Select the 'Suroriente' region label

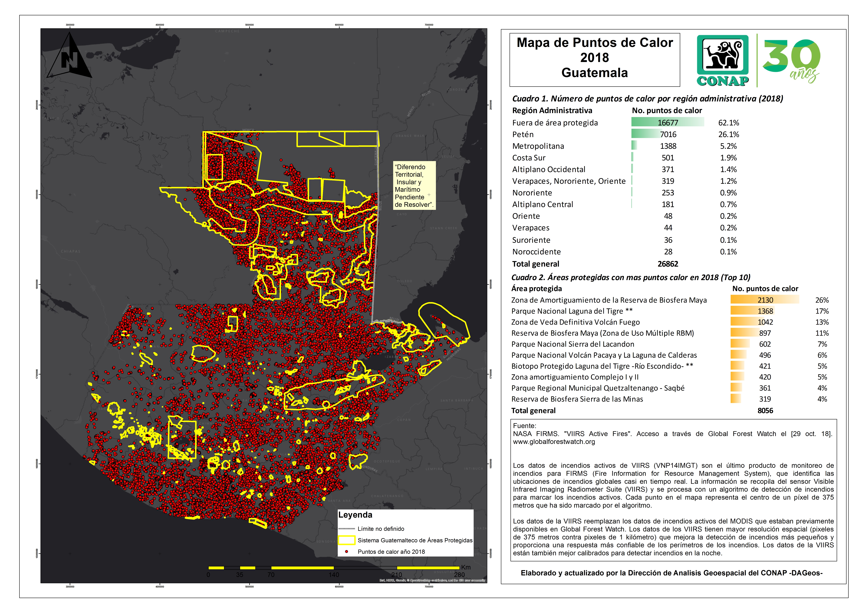(531, 240)
